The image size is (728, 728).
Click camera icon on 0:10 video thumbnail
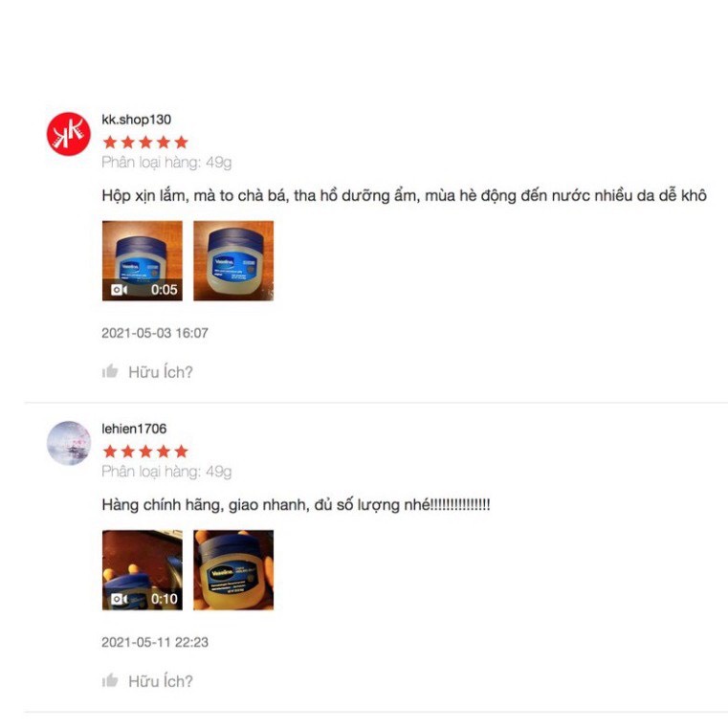[x=119, y=599]
